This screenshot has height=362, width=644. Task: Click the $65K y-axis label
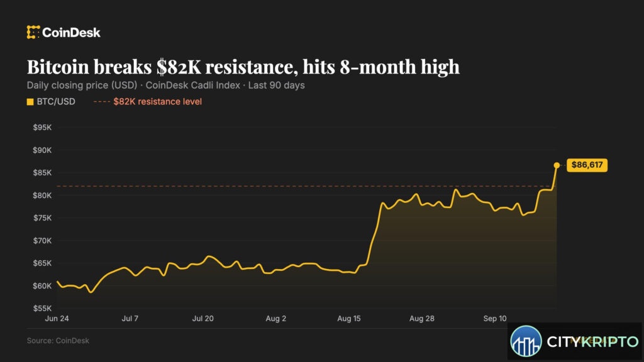[42, 263]
